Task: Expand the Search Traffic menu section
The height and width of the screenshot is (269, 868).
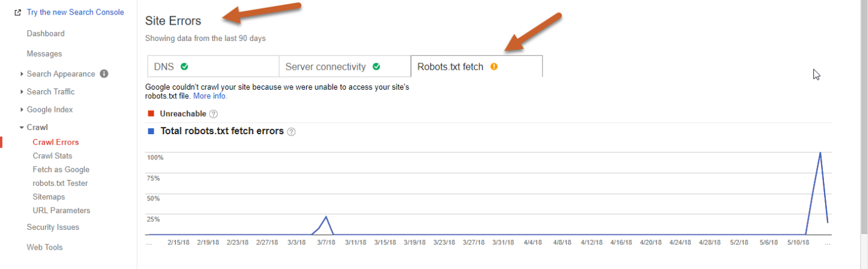Action: [22, 92]
